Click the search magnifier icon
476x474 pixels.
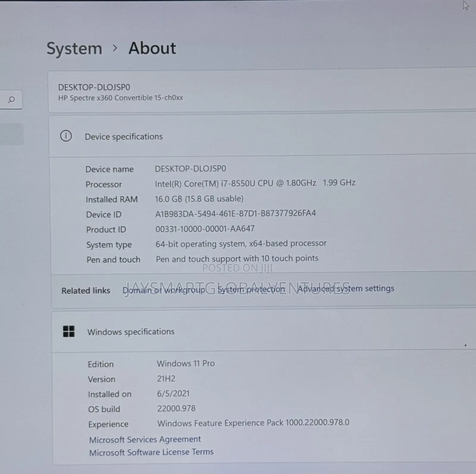tap(12, 100)
